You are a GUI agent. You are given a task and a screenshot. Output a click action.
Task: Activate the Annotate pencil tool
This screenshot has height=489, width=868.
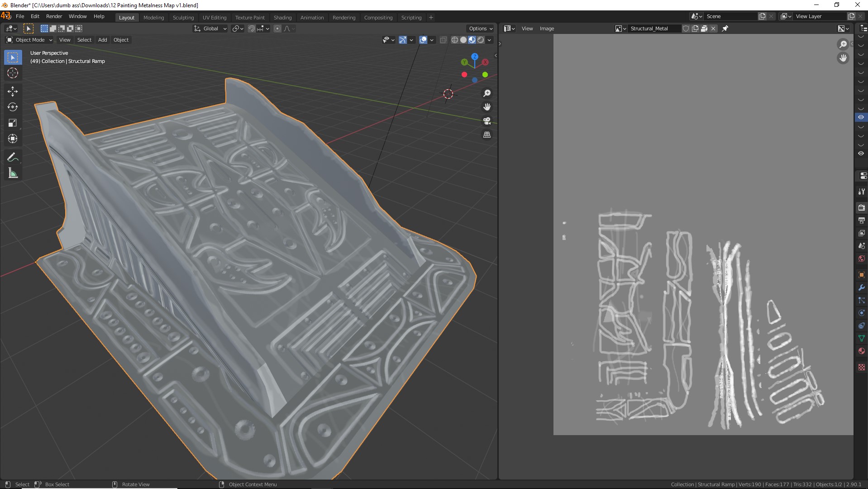pyautogui.click(x=13, y=157)
